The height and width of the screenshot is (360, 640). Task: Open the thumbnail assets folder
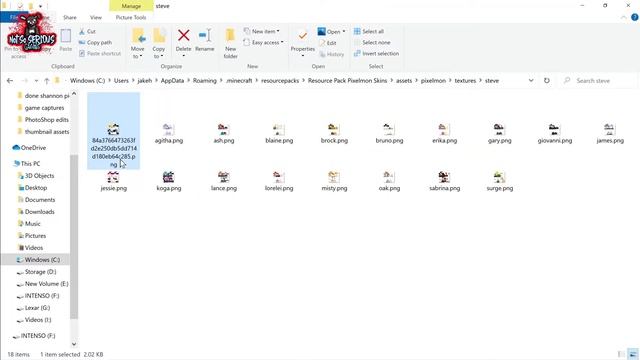tap(42, 132)
